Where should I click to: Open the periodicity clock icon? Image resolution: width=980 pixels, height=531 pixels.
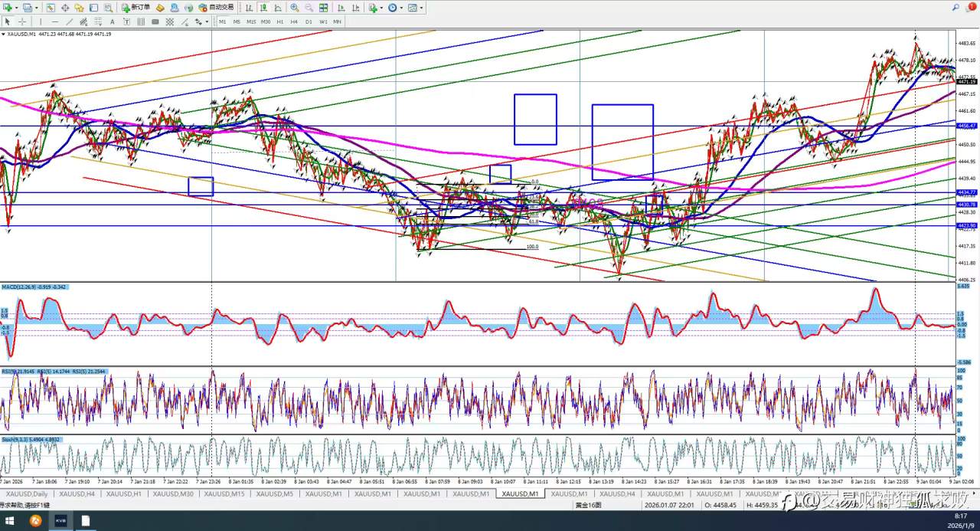point(392,8)
